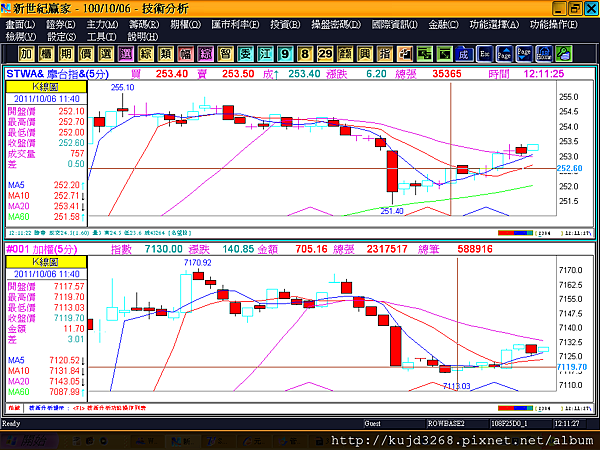The image size is (600, 450).
Task: Open the 期權(O) menu
Action: (x=186, y=25)
